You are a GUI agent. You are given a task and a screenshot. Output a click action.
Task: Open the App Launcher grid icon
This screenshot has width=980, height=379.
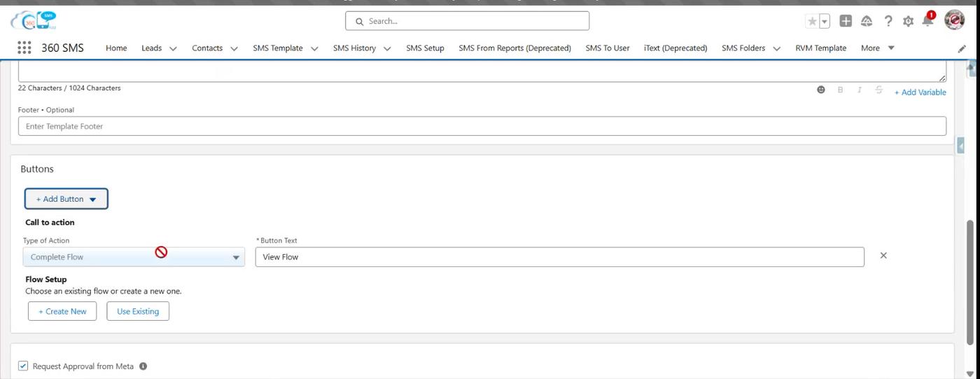pos(24,48)
